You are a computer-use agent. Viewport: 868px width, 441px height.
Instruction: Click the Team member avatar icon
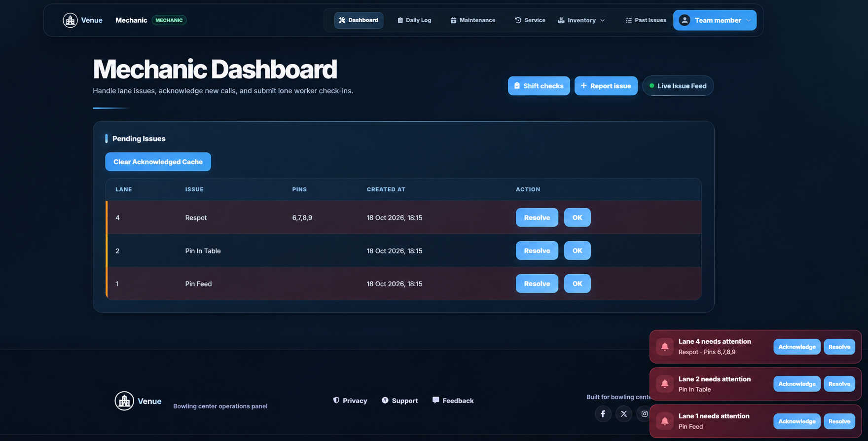pyautogui.click(x=684, y=20)
